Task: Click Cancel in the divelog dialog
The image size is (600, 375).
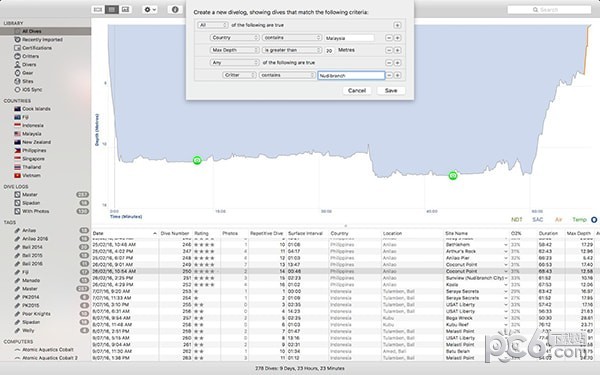Action: [357, 91]
